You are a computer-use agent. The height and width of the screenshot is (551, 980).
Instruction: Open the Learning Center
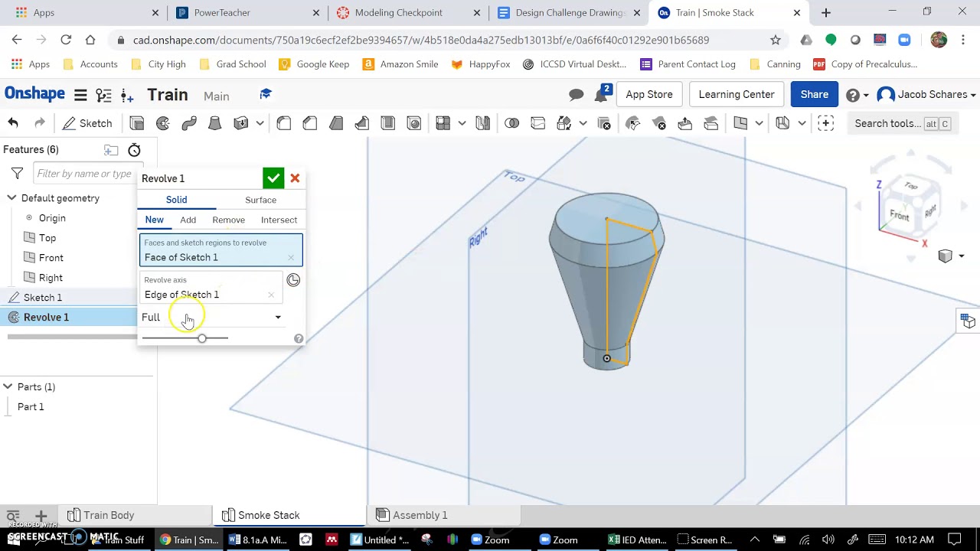[737, 94]
